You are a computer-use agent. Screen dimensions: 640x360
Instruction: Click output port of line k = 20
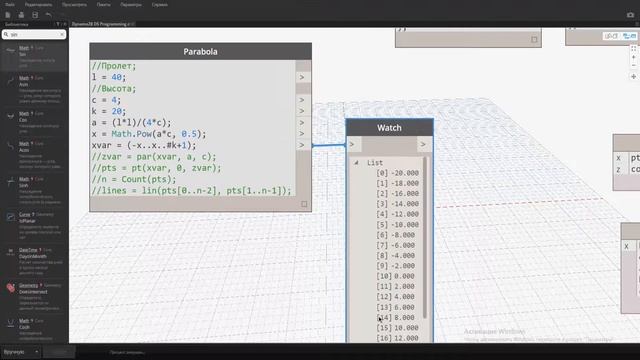pyautogui.click(x=302, y=111)
